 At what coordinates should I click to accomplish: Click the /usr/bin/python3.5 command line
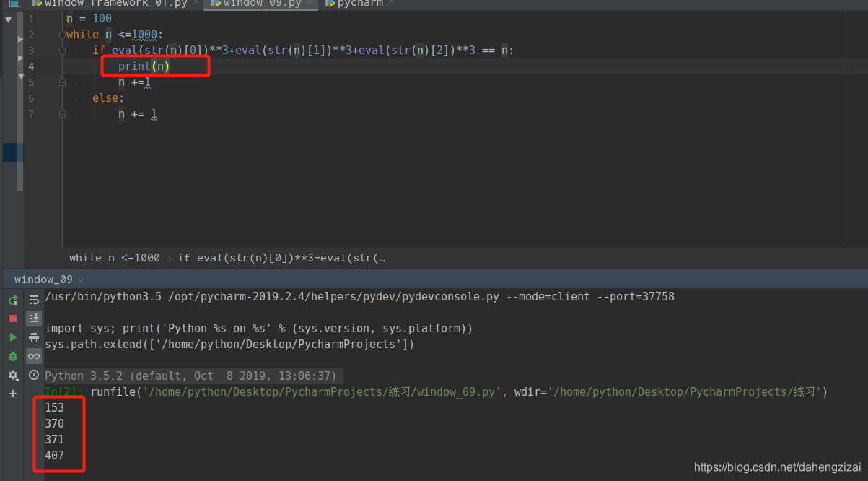(x=359, y=297)
